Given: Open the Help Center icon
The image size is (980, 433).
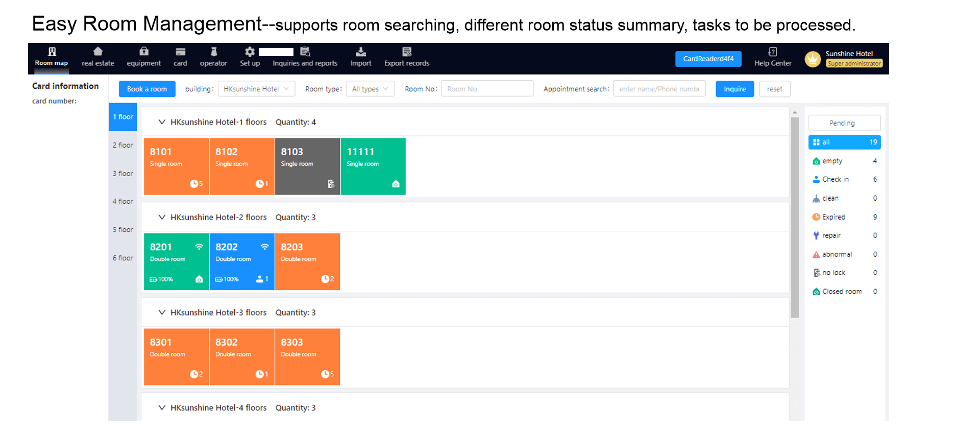Looking at the screenshot, I should tap(772, 52).
